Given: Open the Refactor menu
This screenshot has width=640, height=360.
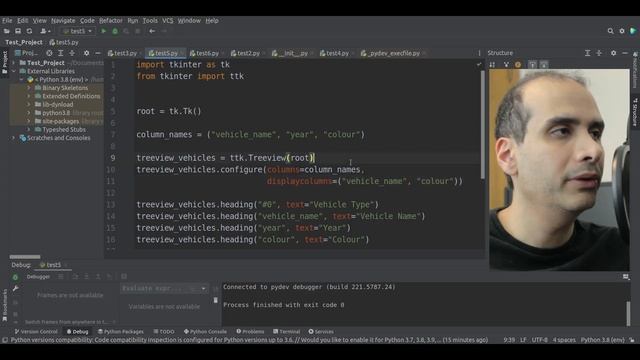Looking at the screenshot, I should [111, 20].
